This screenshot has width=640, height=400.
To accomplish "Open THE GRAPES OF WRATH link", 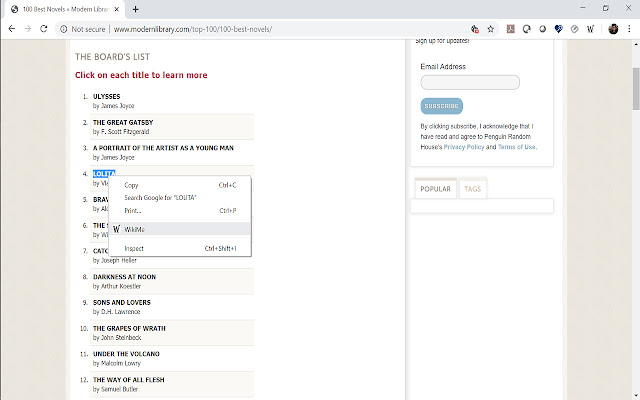I will 129,328.
